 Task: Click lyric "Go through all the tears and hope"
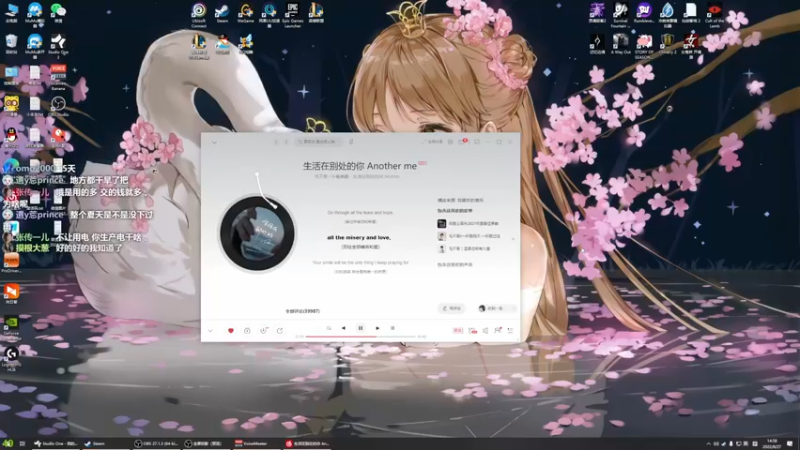coord(360,212)
